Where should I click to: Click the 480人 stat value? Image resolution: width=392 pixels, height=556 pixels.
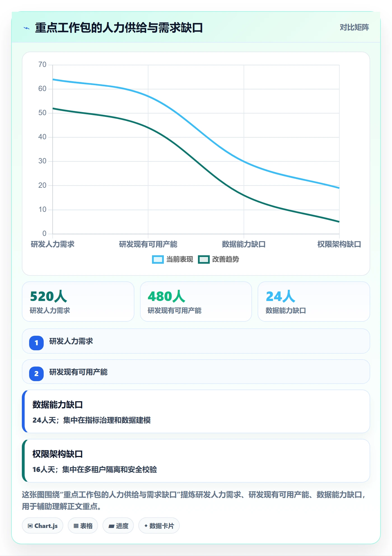[166, 296]
